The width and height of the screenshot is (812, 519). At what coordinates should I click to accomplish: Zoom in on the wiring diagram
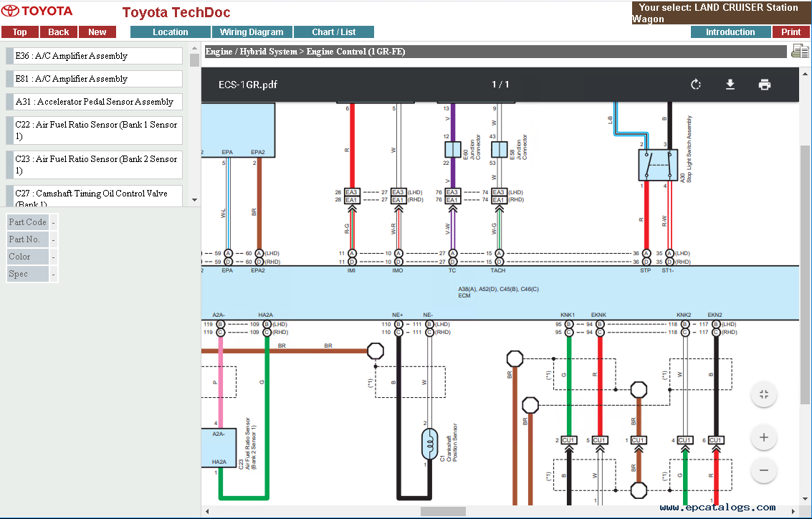tap(763, 437)
